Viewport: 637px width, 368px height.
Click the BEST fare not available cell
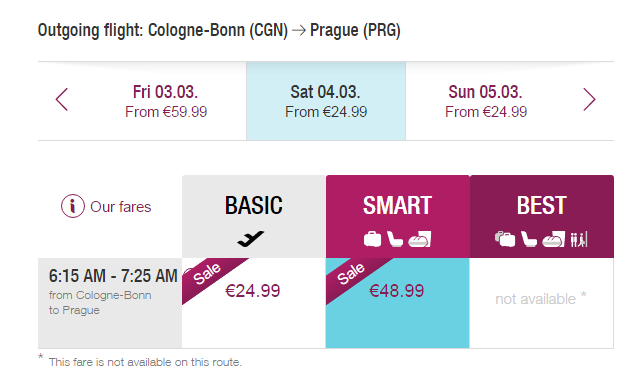click(541, 303)
